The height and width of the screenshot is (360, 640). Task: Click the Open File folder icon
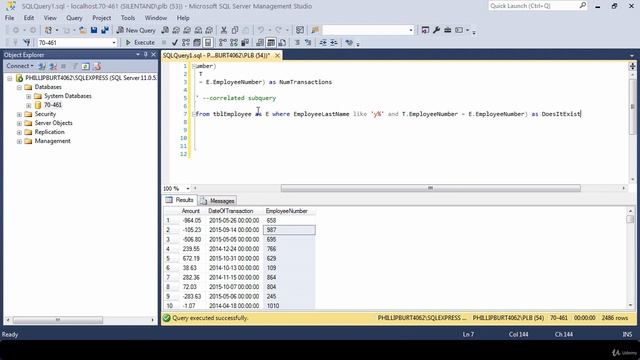(83, 30)
